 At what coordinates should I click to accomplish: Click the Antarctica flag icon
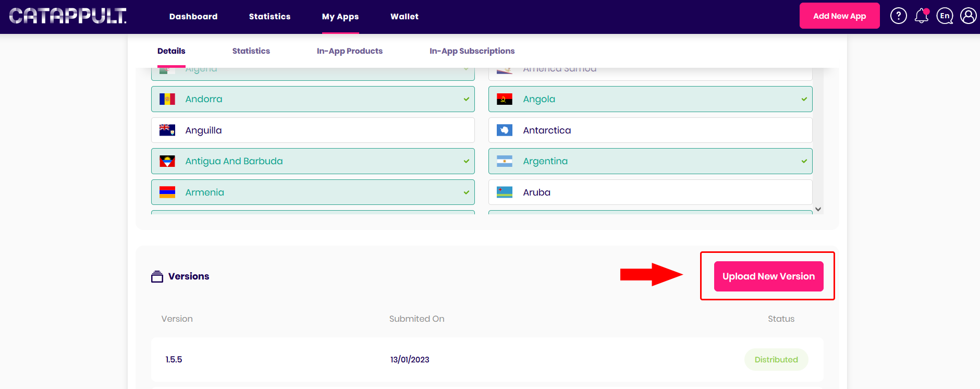[505, 130]
